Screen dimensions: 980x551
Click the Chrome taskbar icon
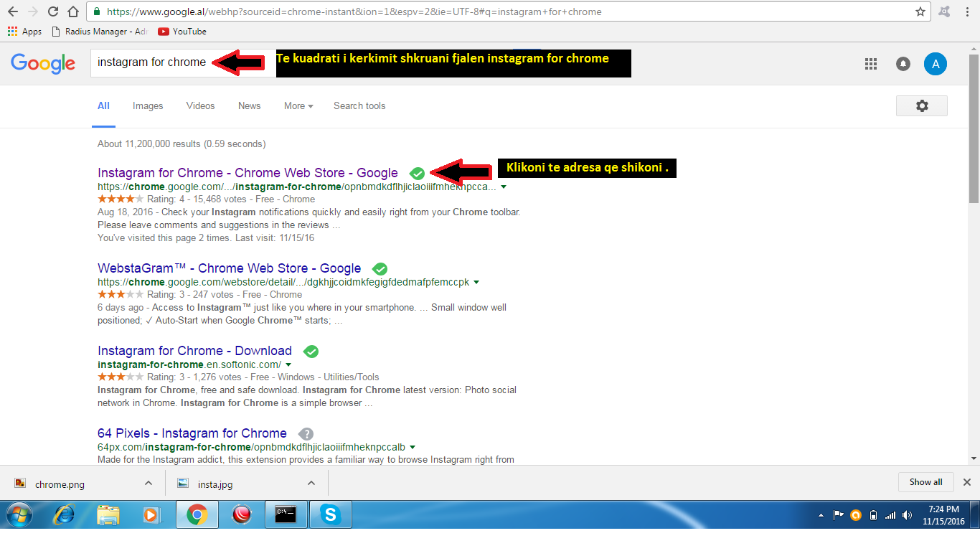pyautogui.click(x=197, y=514)
